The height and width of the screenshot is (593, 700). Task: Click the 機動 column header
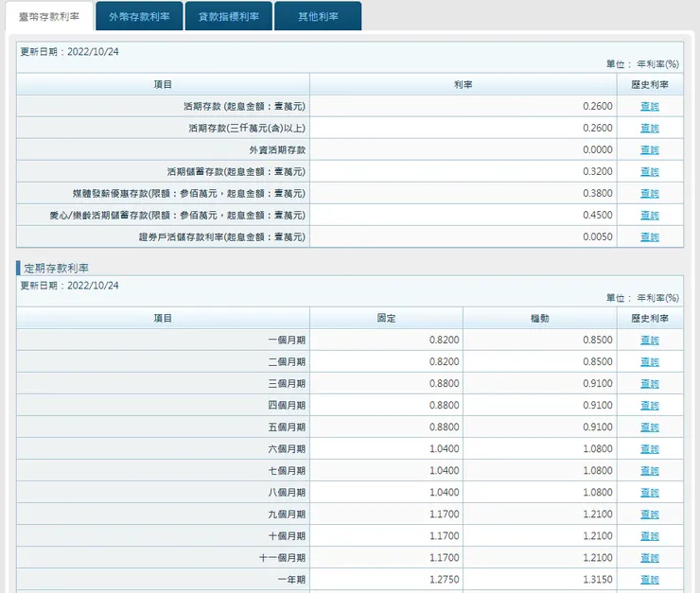coord(540,318)
